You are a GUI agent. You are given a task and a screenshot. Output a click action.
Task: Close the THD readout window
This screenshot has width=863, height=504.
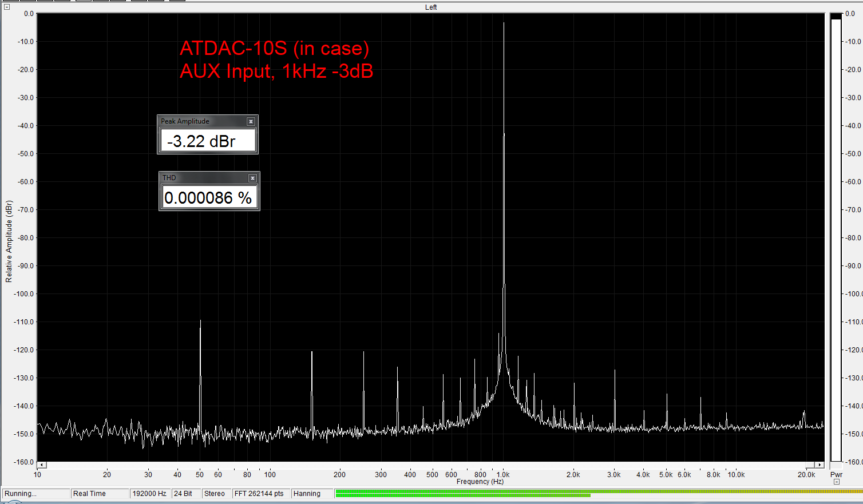tap(252, 178)
